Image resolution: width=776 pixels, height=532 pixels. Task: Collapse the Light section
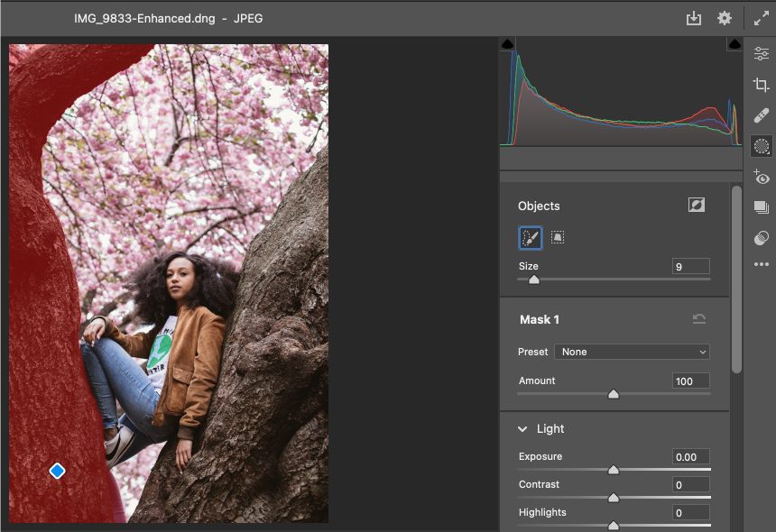tap(522, 428)
